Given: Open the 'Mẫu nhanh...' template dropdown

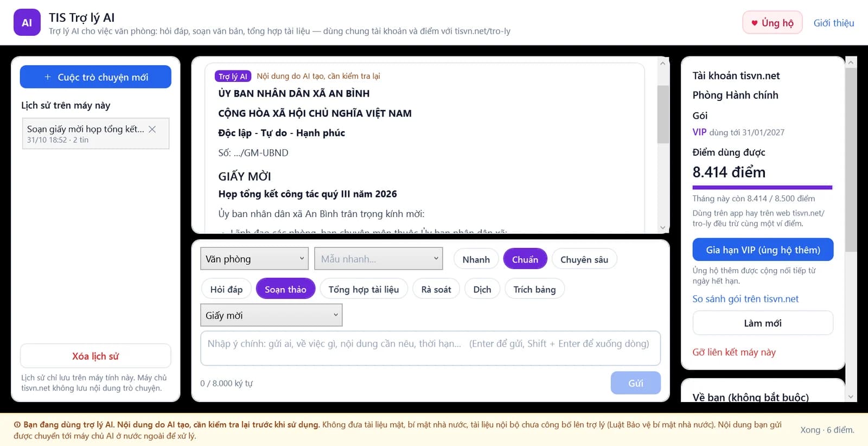Looking at the screenshot, I should click(379, 259).
